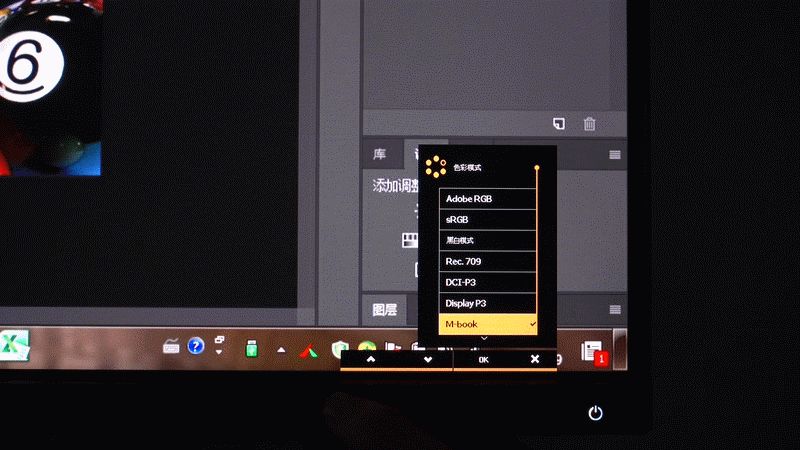Viewport: 800px width, 450px height.
Task: Open the 库 panel's flyout menu icon
Action: 615,155
